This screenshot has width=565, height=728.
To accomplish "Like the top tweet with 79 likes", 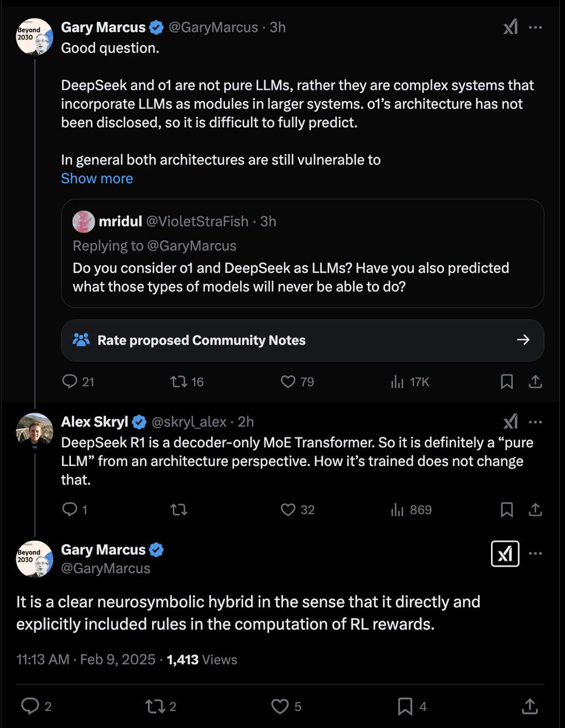I will point(297,382).
